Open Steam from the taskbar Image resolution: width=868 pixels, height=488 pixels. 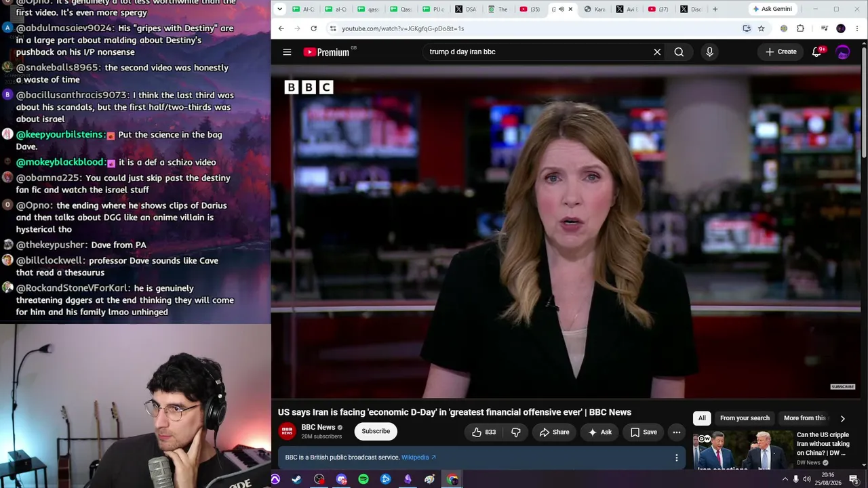(297, 479)
